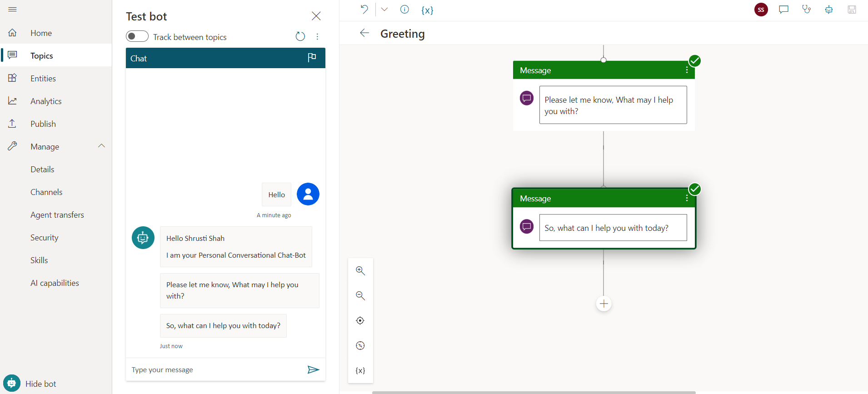Click the Hello user message bubble

coord(276,195)
